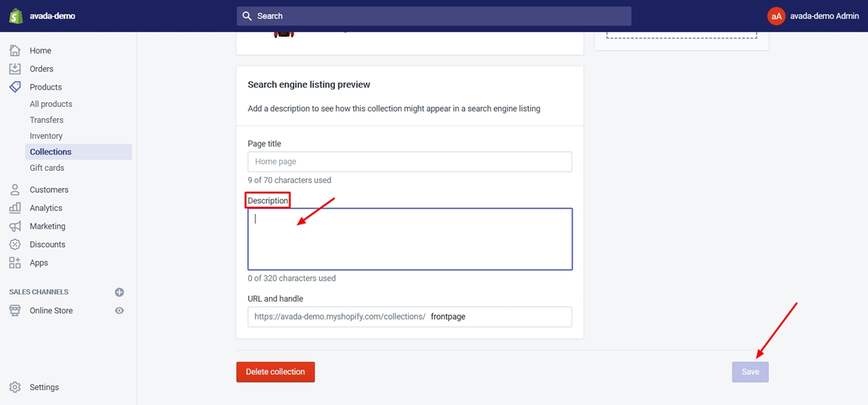The width and height of the screenshot is (868, 405).
Task: Click the Save button
Action: (750, 372)
